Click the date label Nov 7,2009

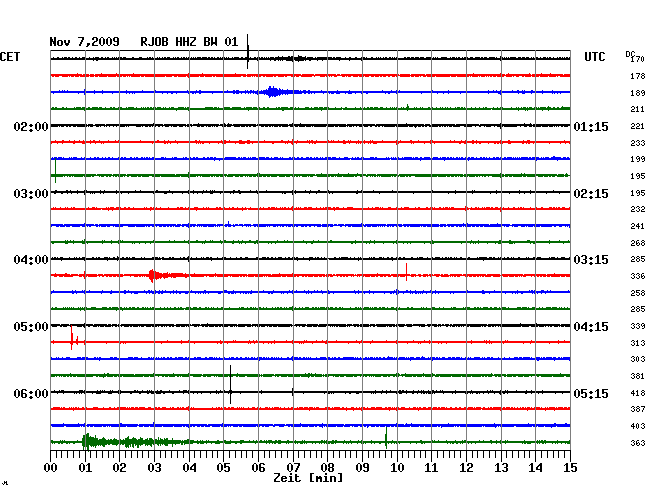point(84,42)
